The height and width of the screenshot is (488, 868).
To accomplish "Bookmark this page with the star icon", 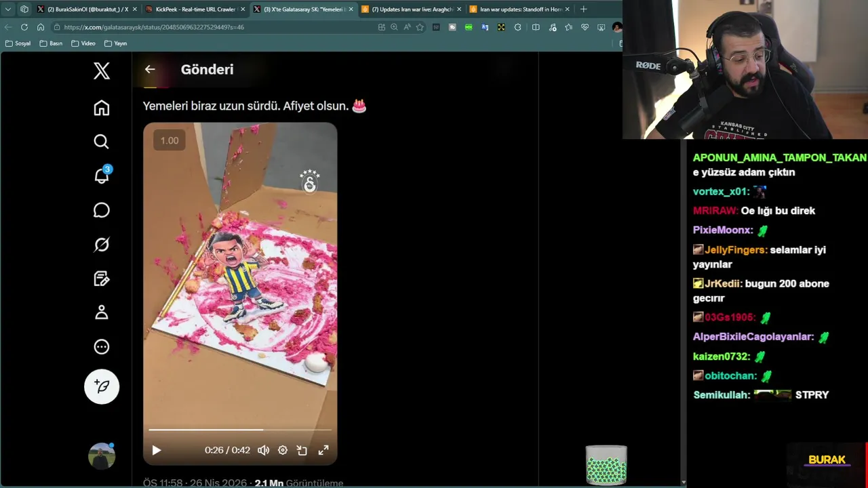I will click(x=420, y=27).
